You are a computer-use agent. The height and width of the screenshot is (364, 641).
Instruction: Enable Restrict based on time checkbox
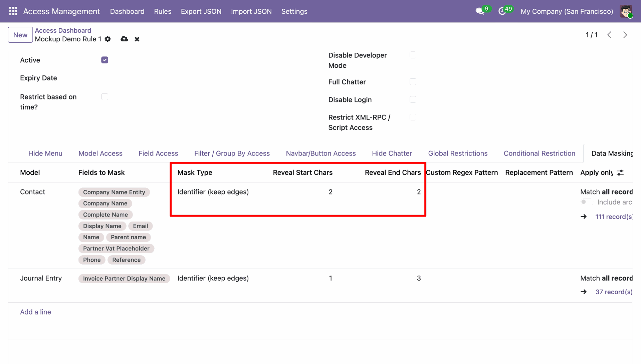pyautogui.click(x=105, y=97)
